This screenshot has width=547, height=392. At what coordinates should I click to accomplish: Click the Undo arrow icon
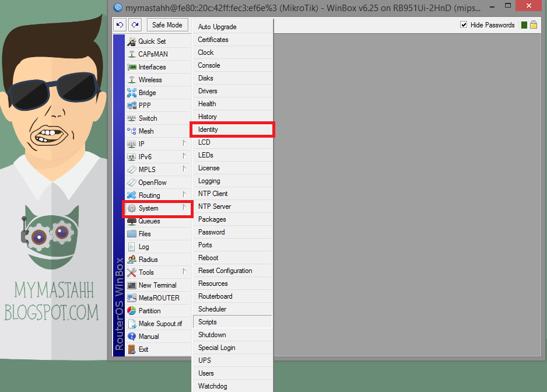(x=120, y=24)
